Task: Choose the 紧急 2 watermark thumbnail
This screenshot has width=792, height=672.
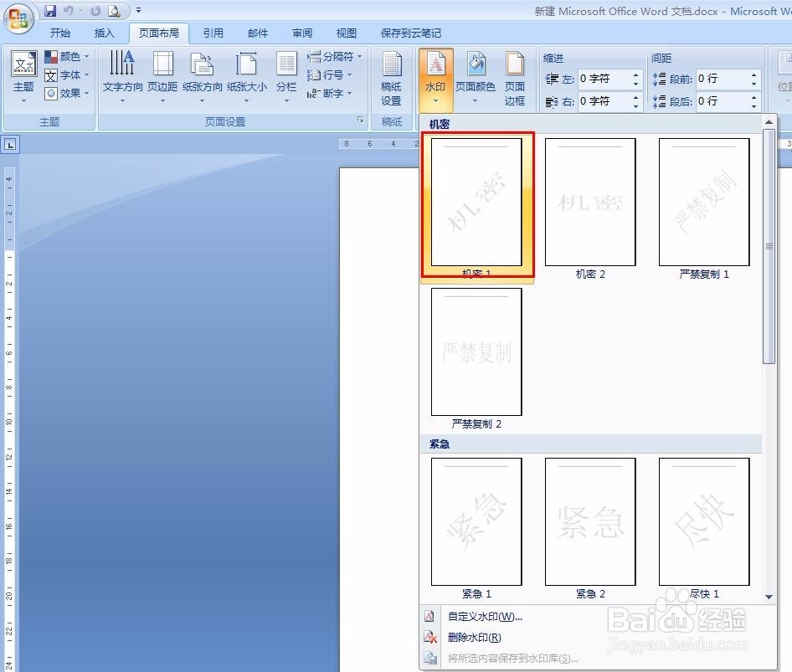Action: coord(590,521)
